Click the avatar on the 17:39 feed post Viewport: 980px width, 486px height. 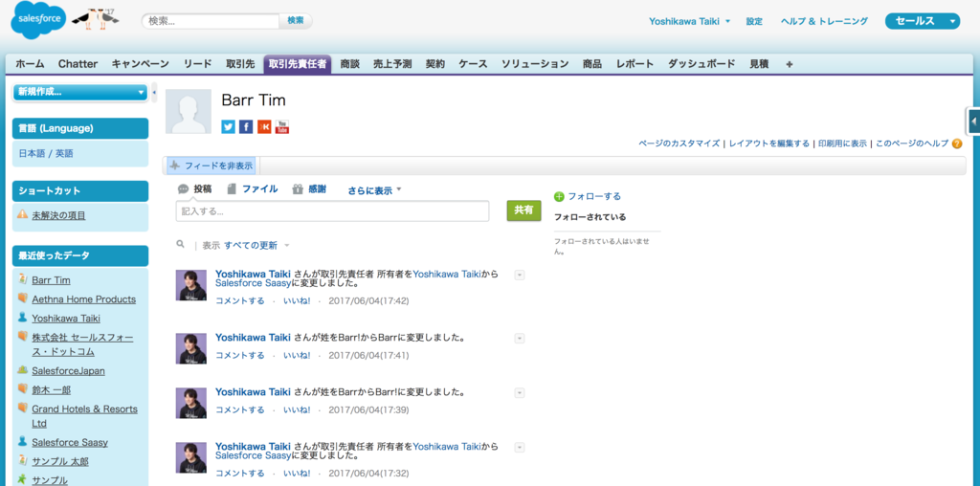(191, 403)
